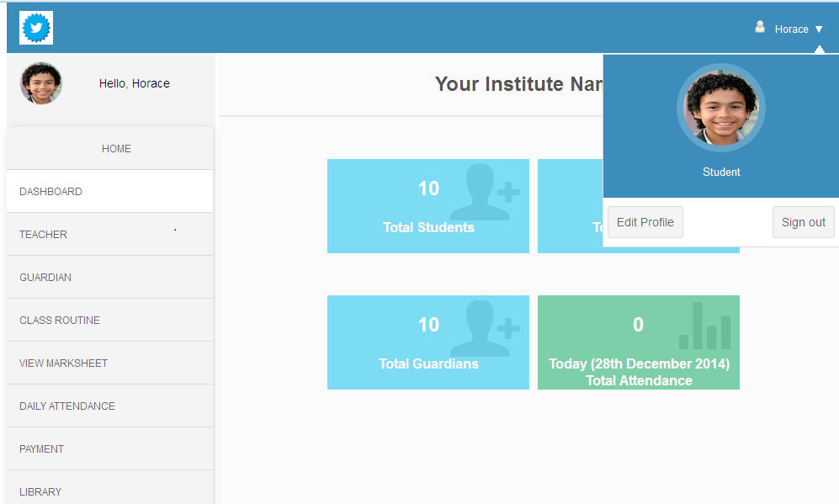Click the person-plus icon on Total Students
The width and height of the screenshot is (839, 504).
coord(485,193)
